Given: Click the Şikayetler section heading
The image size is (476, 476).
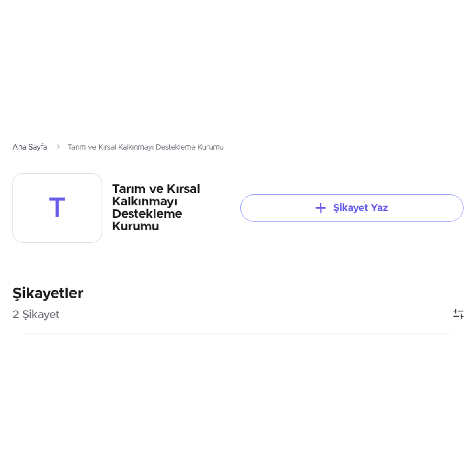Looking at the screenshot, I should 48,293.
